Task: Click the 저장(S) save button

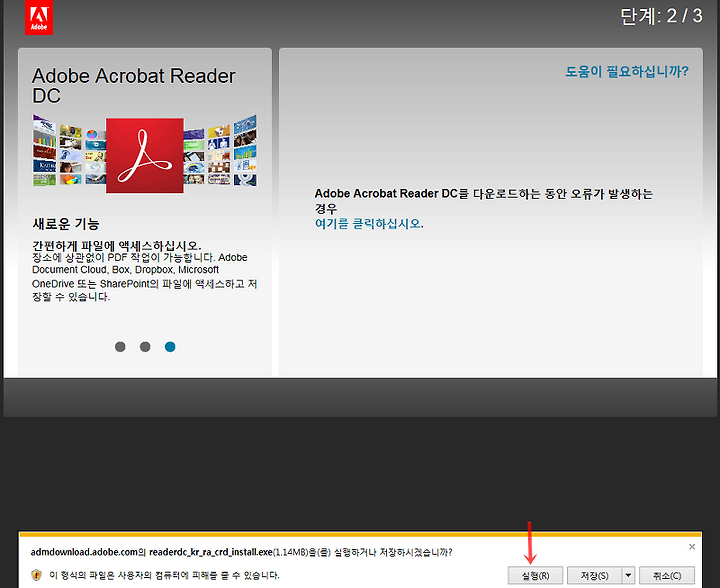Action: 595,575
